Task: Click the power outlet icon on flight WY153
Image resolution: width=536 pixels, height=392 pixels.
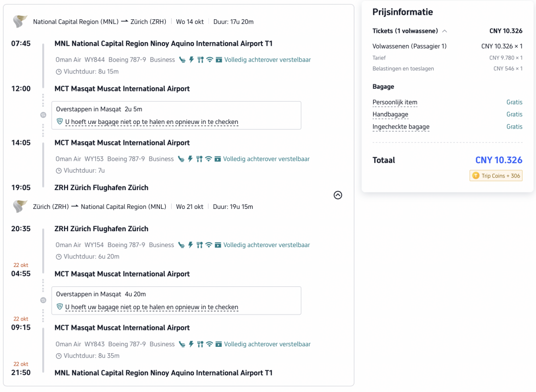Action: point(191,159)
